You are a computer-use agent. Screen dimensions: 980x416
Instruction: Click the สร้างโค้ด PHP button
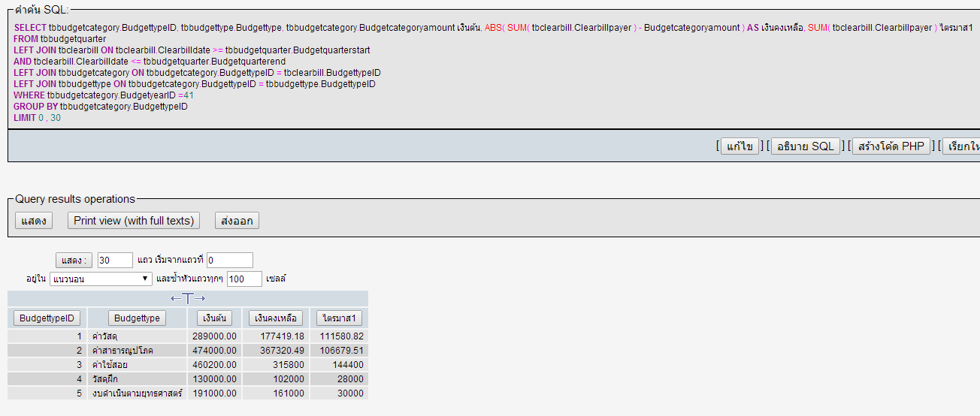pos(891,146)
